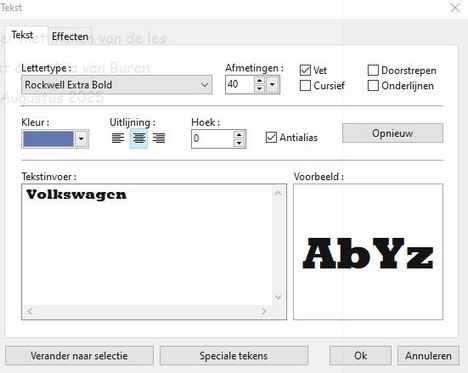
Task: Select center text alignment
Action: click(x=139, y=138)
